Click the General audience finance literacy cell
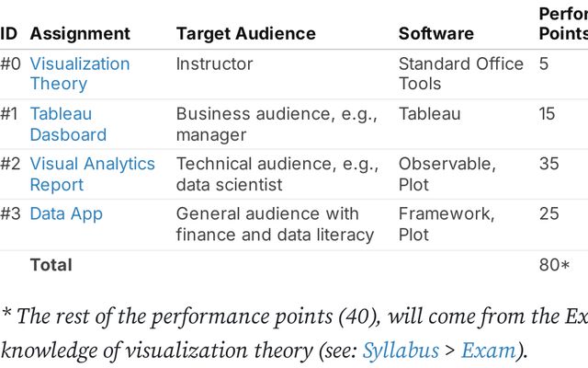 (x=275, y=224)
